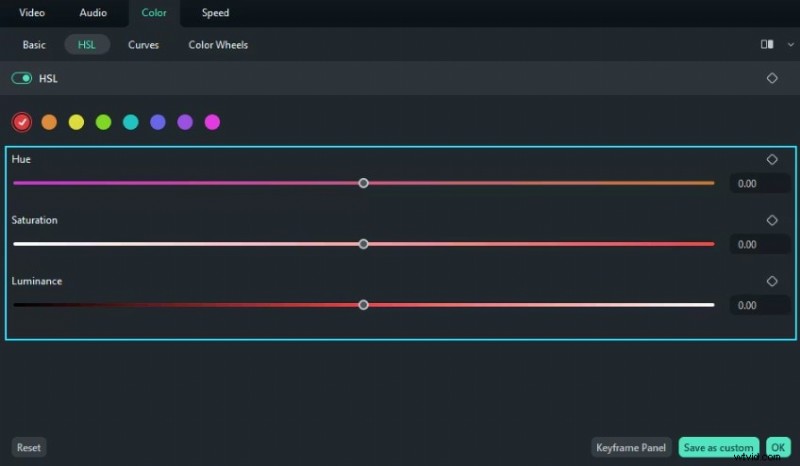This screenshot has width=800, height=466.
Task: Switch to the Color Wheels sub-tab
Action: [x=218, y=45]
